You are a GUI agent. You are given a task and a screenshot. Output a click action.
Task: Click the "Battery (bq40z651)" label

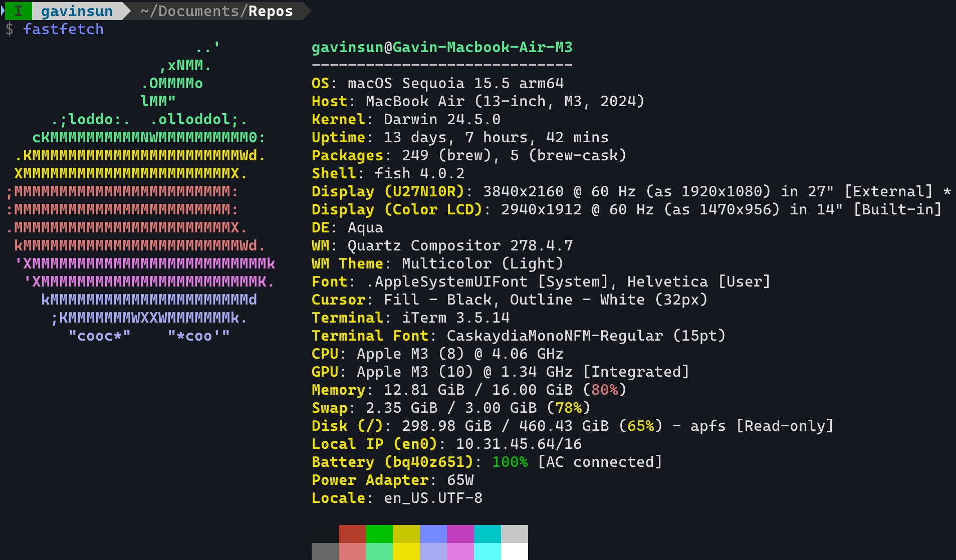point(392,462)
